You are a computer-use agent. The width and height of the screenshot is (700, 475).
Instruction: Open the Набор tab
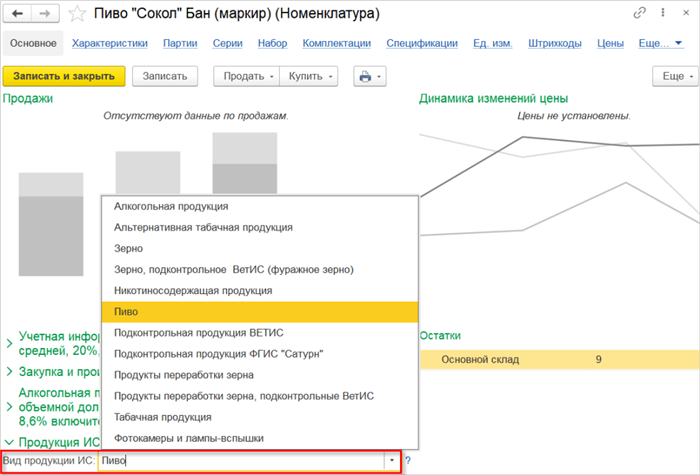coord(272,43)
